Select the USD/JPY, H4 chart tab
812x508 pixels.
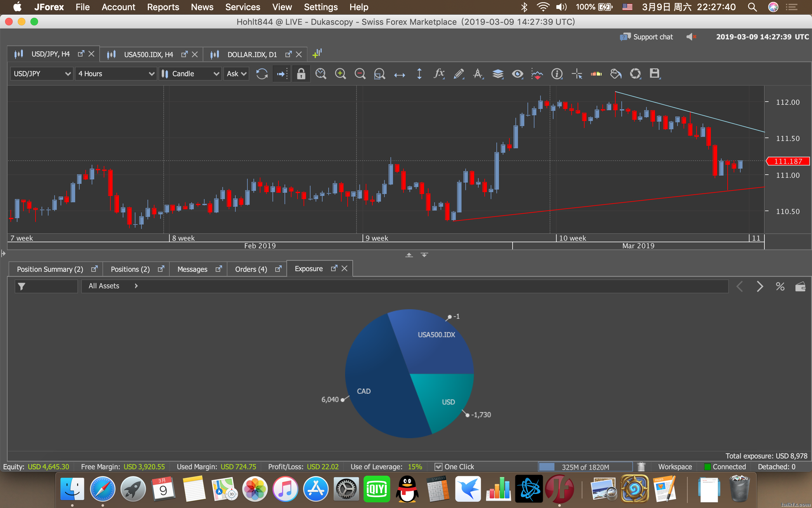coord(50,54)
